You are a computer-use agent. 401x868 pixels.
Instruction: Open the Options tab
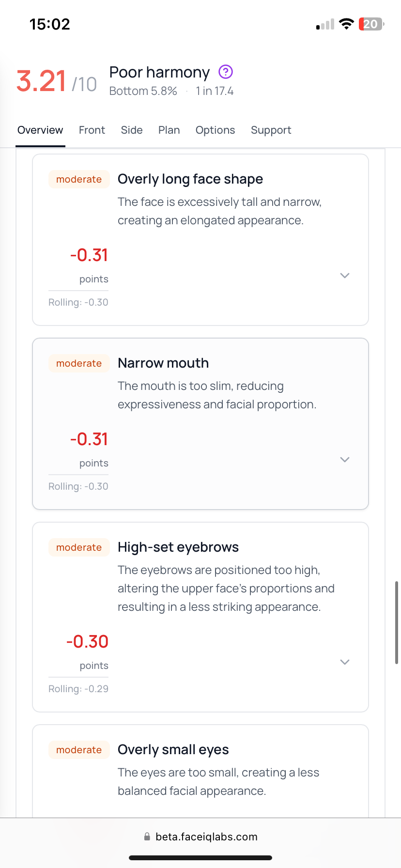[x=215, y=130]
